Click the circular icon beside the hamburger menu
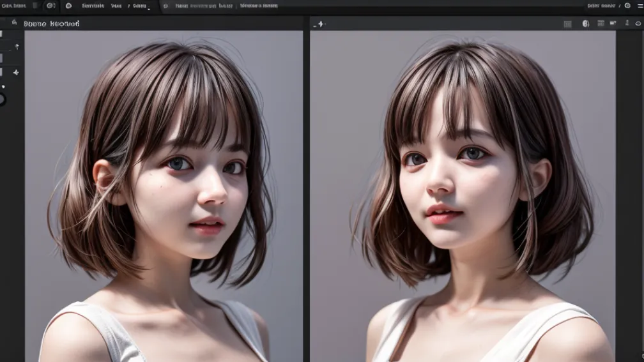 [x=627, y=6]
